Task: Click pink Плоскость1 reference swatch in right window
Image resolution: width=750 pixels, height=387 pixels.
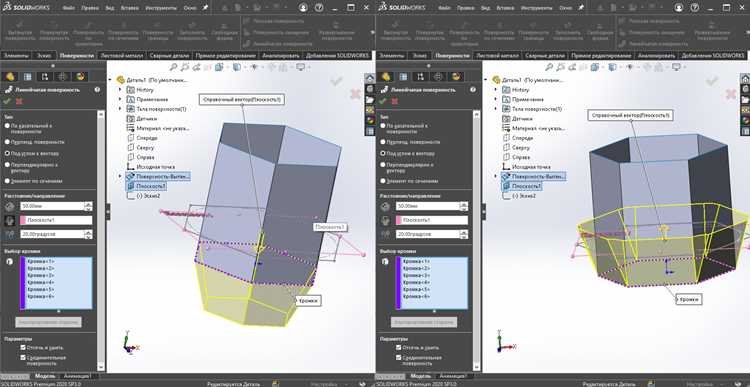Action: click(x=398, y=221)
